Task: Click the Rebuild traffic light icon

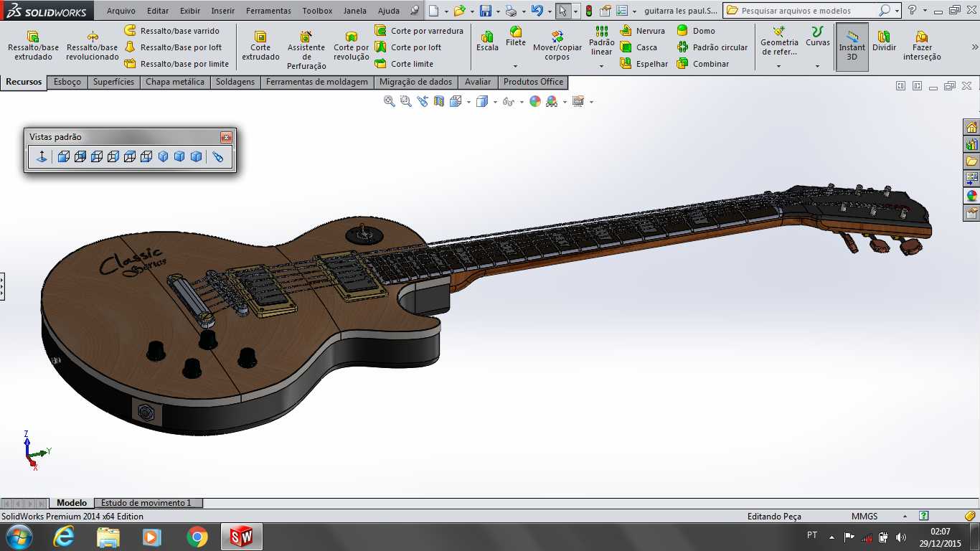Action: pyautogui.click(x=589, y=11)
